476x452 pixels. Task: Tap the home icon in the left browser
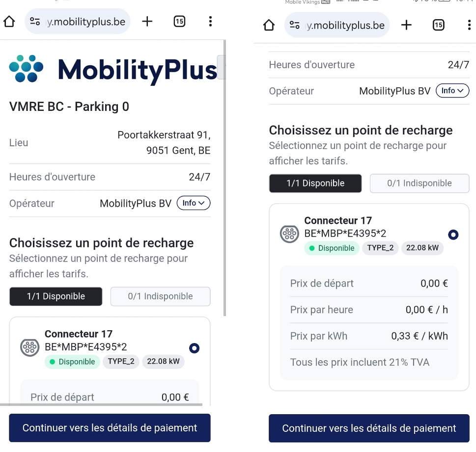tap(9, 22)
